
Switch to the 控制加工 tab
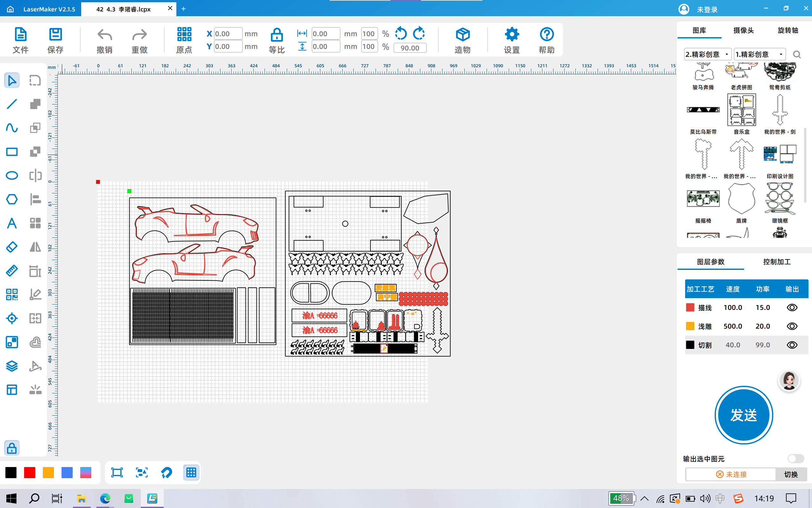(777, 262)
